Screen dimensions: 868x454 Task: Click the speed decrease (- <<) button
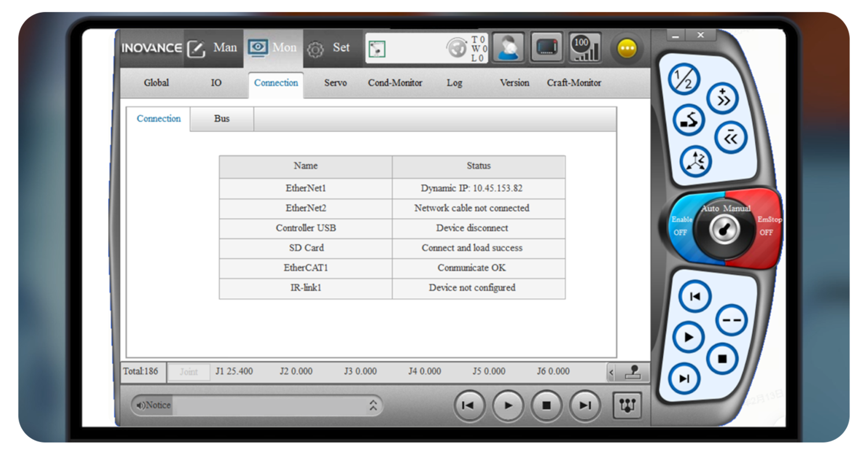(x=730, y=137)
